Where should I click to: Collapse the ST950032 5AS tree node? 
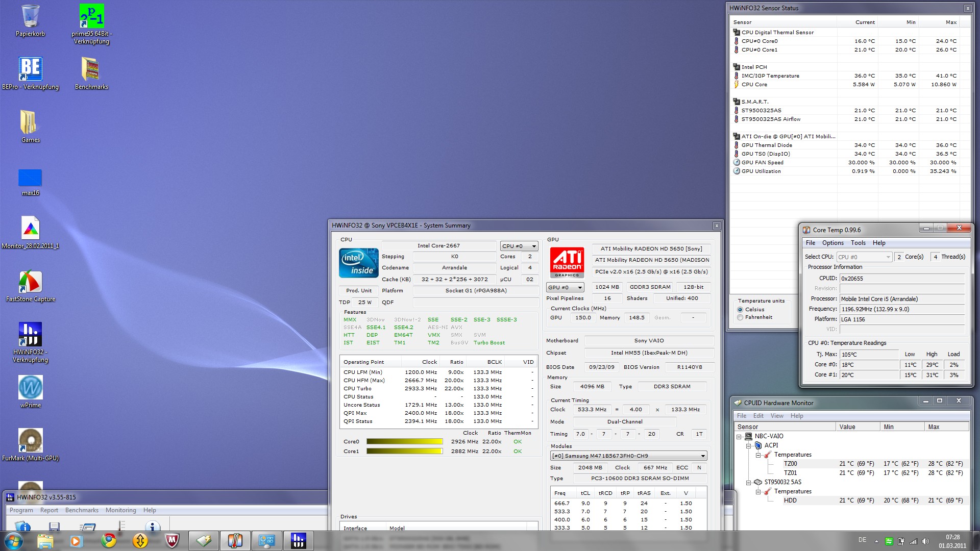click(x=749, y=483)
